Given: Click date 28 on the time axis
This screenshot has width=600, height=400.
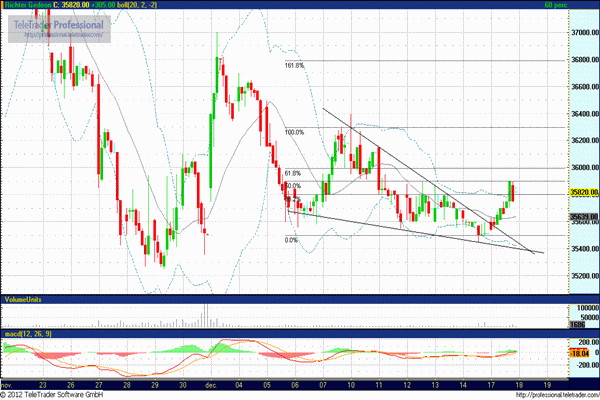Looking at the screenshot, I should 127,385.
